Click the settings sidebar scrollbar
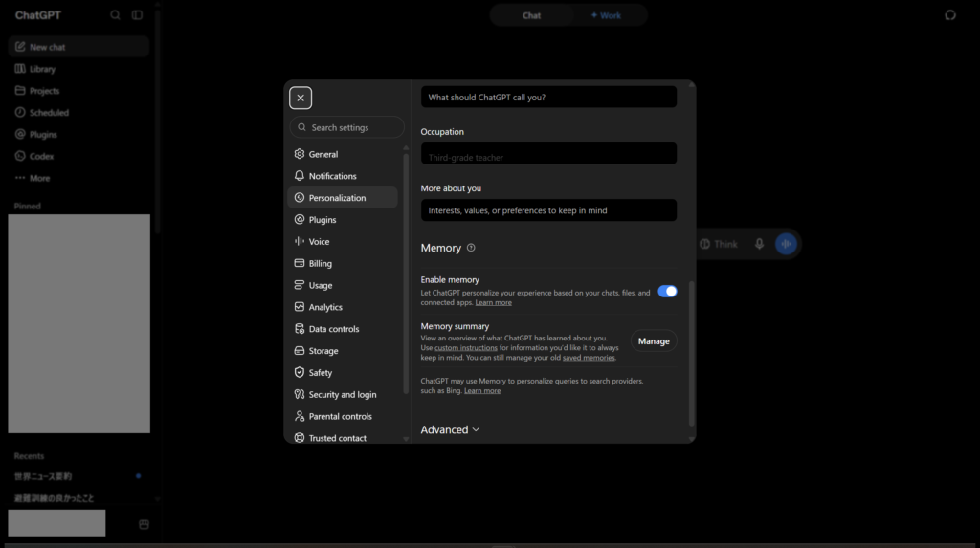The width and height of the screenshot is (980, 548). (406, 274)
